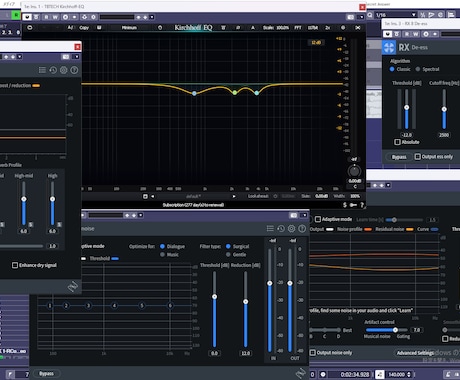Click the license key icon in Kirchhoff EQ
Viewport: 460px width, 380px height.
click(354, 205)
